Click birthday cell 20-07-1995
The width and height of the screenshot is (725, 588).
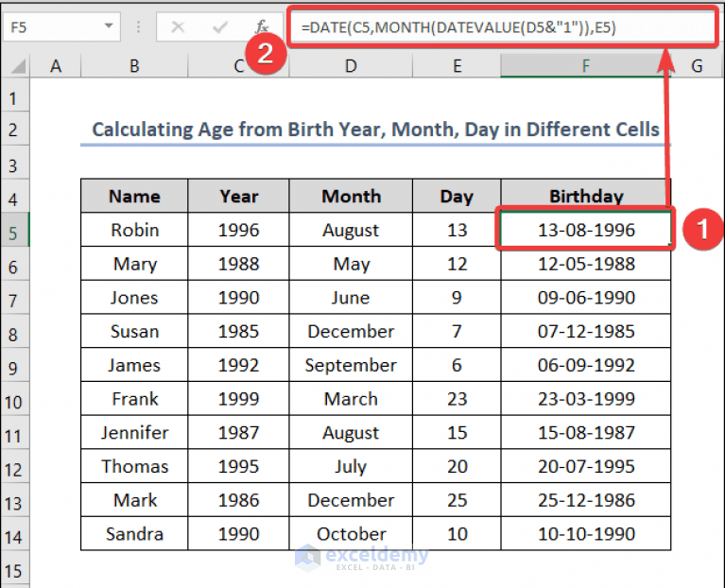pos(586,466)
